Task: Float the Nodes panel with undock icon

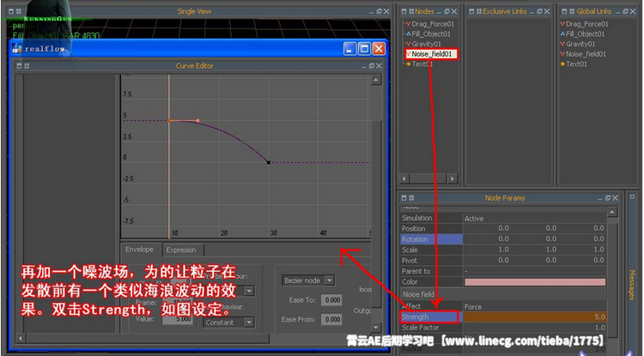Action: (447, 11)
